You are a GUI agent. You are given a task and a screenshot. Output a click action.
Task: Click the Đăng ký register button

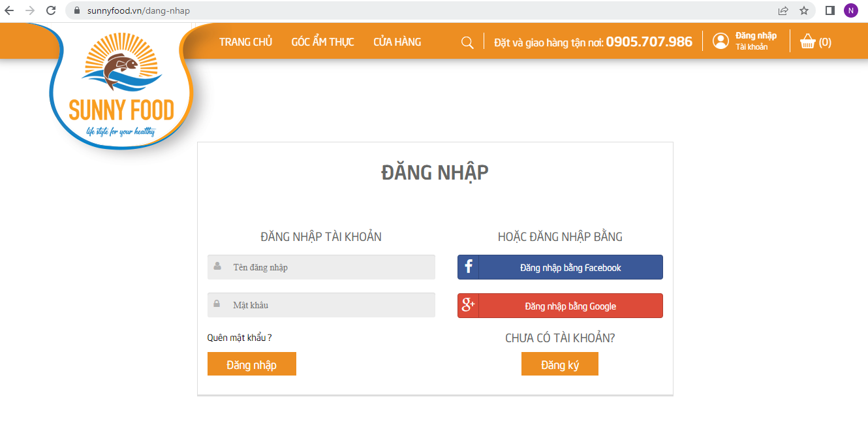559,364
